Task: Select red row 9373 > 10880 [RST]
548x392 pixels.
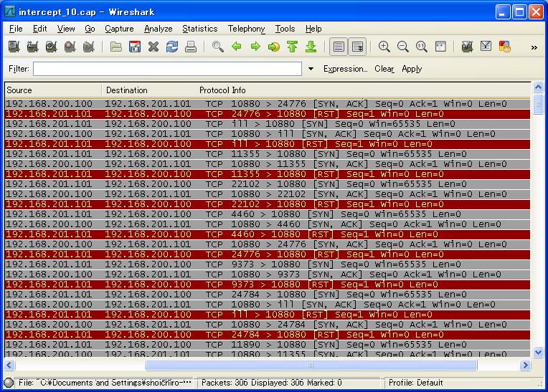Action: click(268, 285)
